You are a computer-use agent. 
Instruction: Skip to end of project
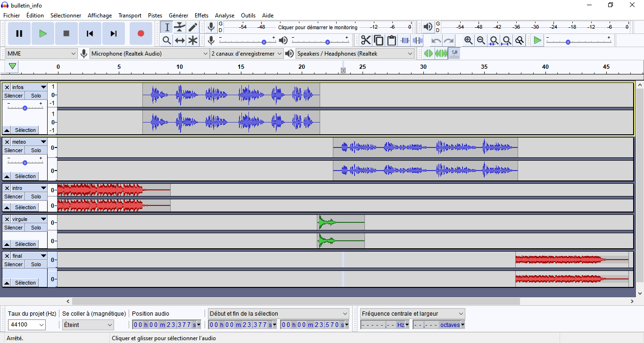pyautogui.click(x=114, y=33)
